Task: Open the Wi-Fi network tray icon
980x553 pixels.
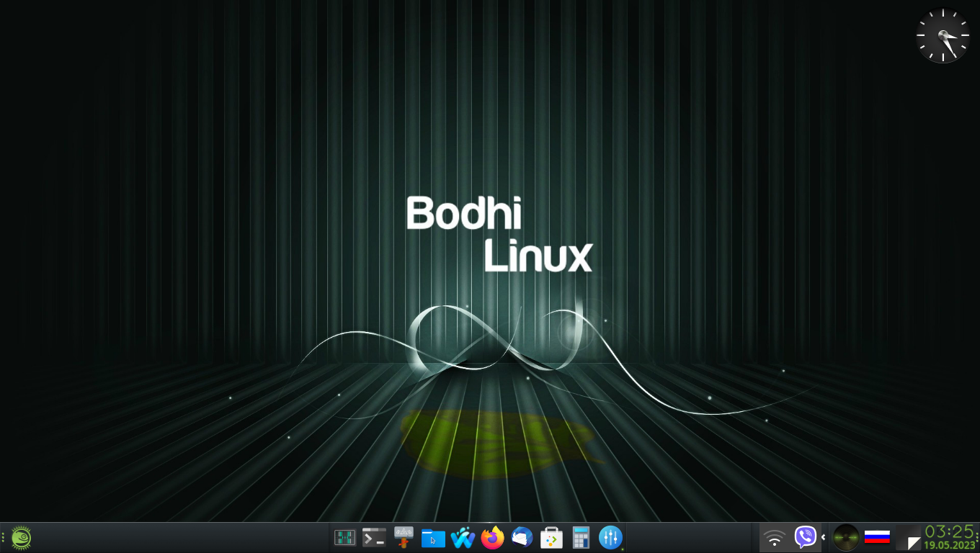Action: click(x=775, y=538)
